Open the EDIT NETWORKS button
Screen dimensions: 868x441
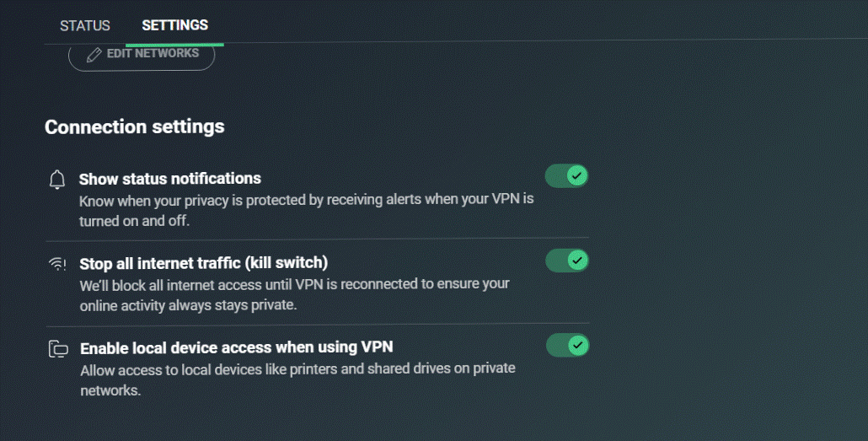[142, 56]
